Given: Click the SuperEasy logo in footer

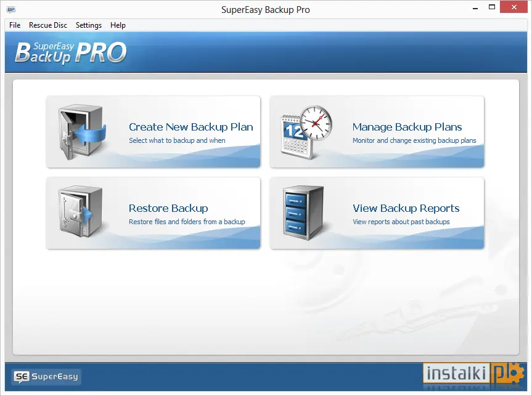Looking at the screenshot, I should pyautogui.click(x=46, y=377).
